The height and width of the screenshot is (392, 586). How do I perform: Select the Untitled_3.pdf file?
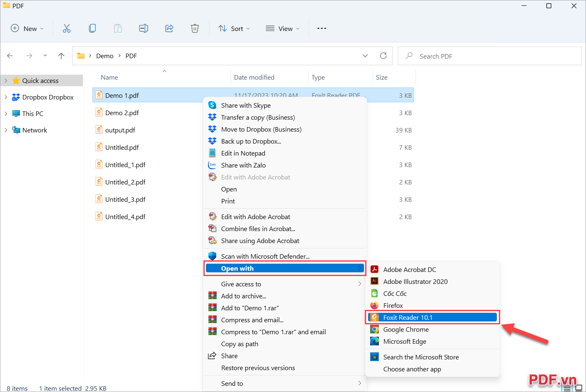[125, 199]
